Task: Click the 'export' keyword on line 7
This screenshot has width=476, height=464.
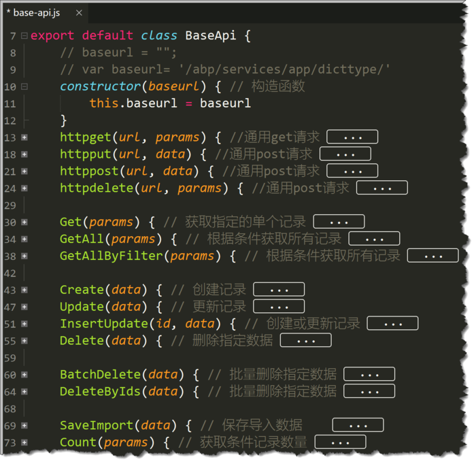Action: (x=52, y=36)
